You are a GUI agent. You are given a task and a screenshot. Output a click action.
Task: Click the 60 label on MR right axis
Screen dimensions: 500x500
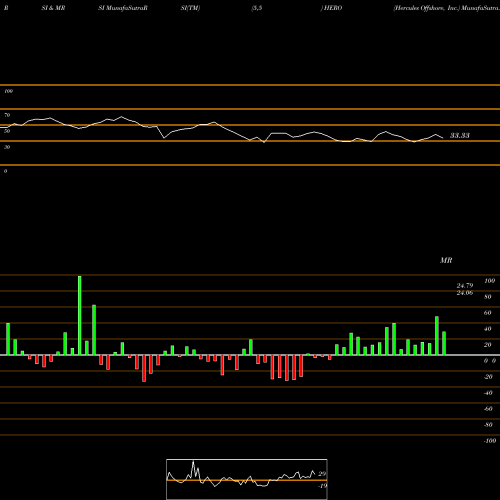488,313
